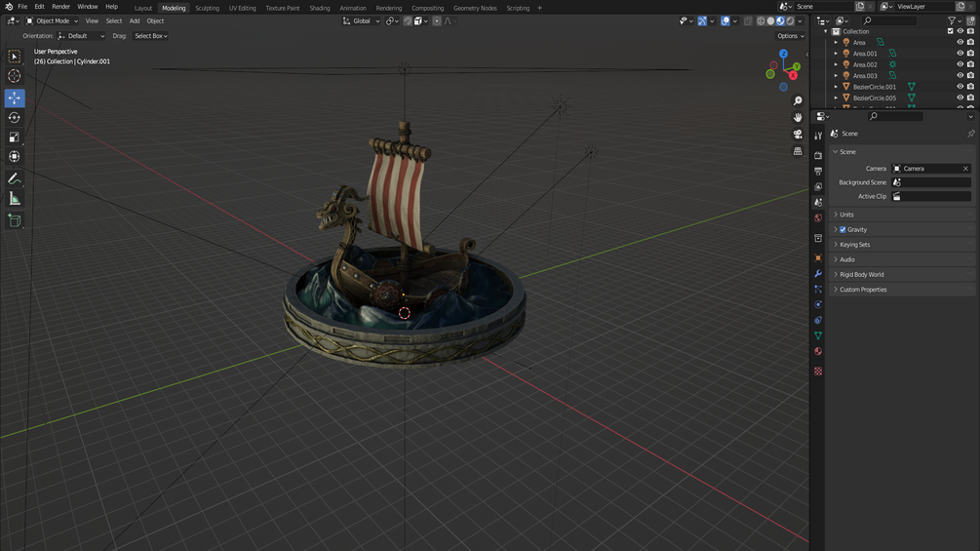Screen dimensions: 980x551
Task: Open the Global transform orientation dropdown
Action: pos(361,20)
